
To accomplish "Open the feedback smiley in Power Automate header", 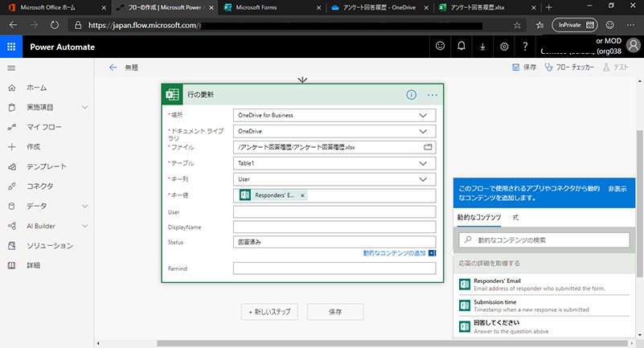I will click(x=440, y=46).
